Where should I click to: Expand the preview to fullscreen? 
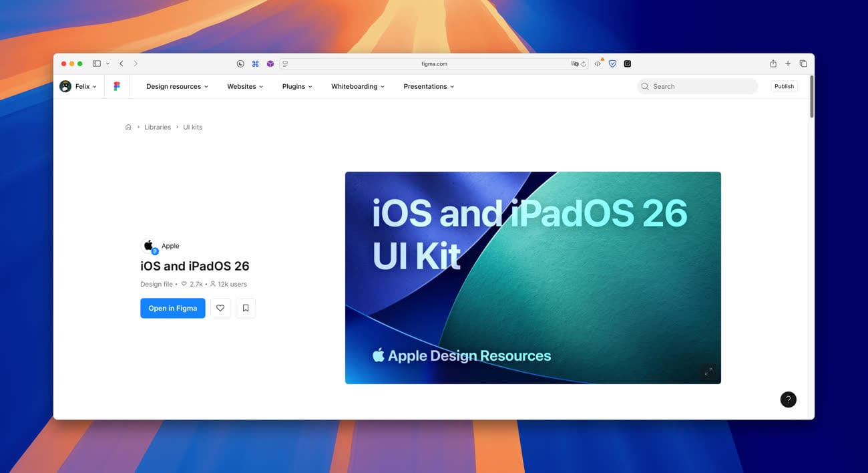pyautogui.click(x=708, y=371)
